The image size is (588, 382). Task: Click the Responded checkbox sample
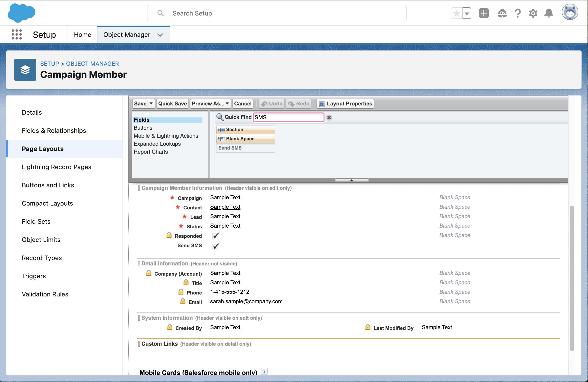click(x=216, y=236)
